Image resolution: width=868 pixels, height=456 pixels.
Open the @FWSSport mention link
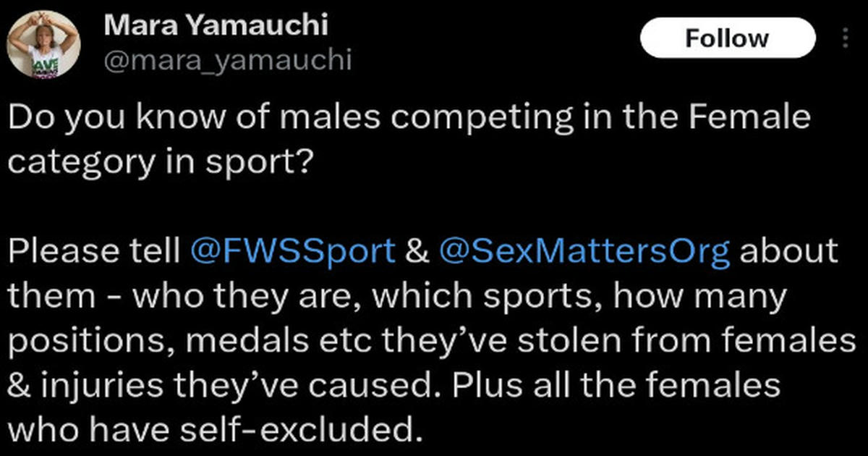pyautogui.click(x=292, y=252)
